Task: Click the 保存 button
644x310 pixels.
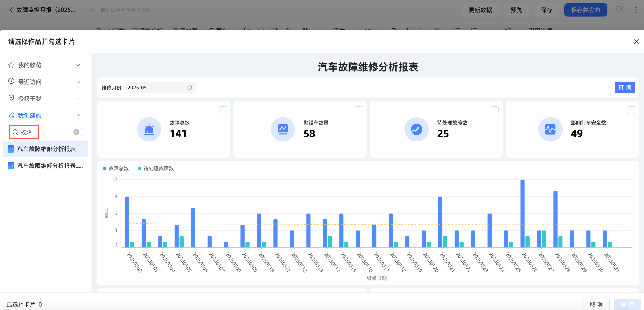Action: tap(546, 10)
